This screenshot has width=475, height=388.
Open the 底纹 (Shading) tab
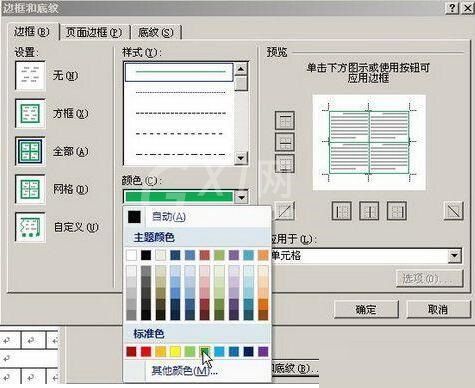156,33
